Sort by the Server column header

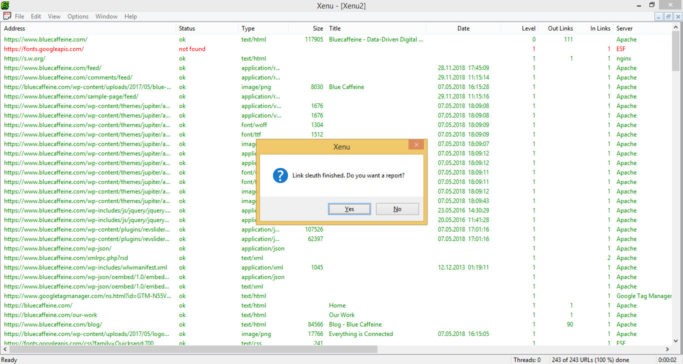point(624,28)
